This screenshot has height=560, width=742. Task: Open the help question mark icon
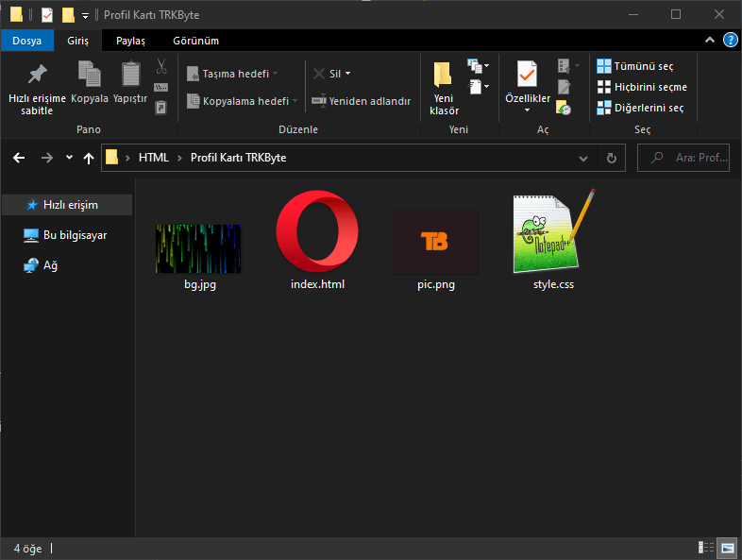730,41
